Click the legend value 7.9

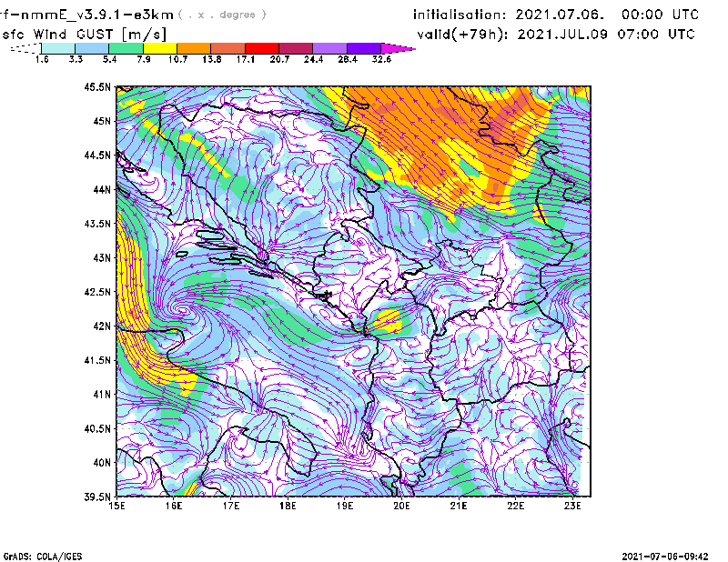144,59
